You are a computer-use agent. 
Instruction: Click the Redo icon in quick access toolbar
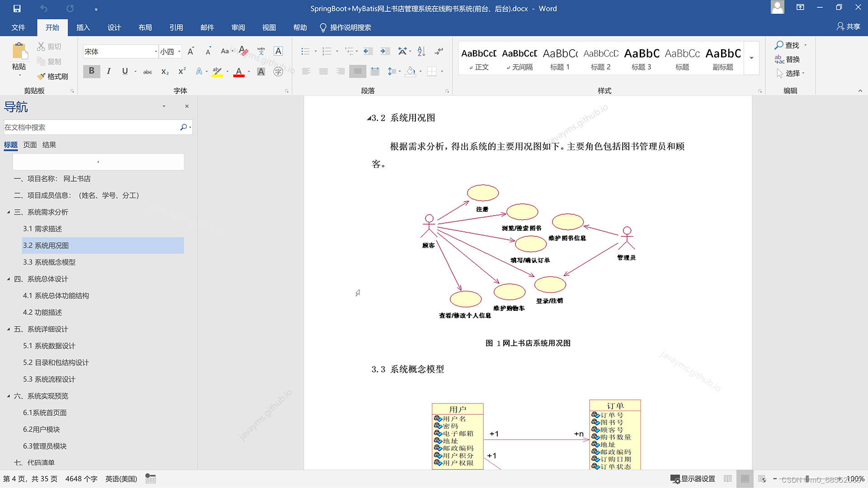(70, 9)
